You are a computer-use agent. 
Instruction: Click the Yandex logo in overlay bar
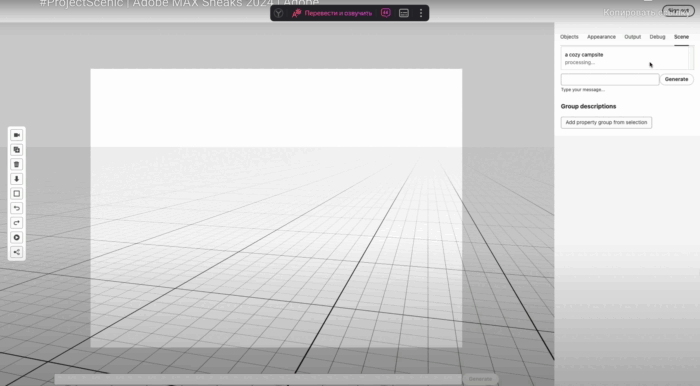coord(279,13)
